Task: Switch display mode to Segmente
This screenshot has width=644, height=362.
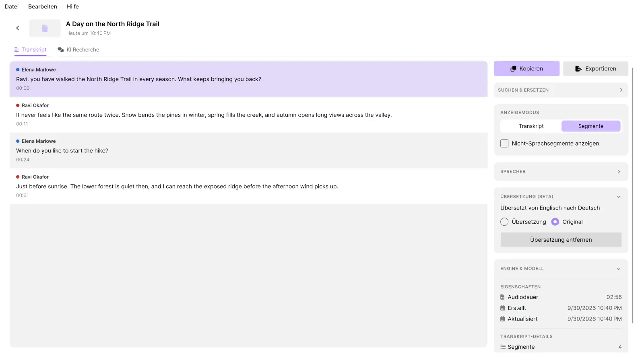Action: point(590,126)
